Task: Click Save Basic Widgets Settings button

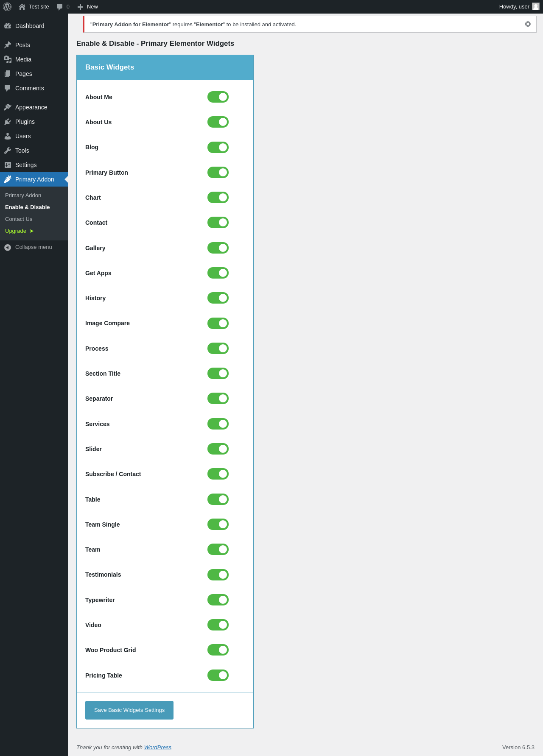Action: [129, 710]
